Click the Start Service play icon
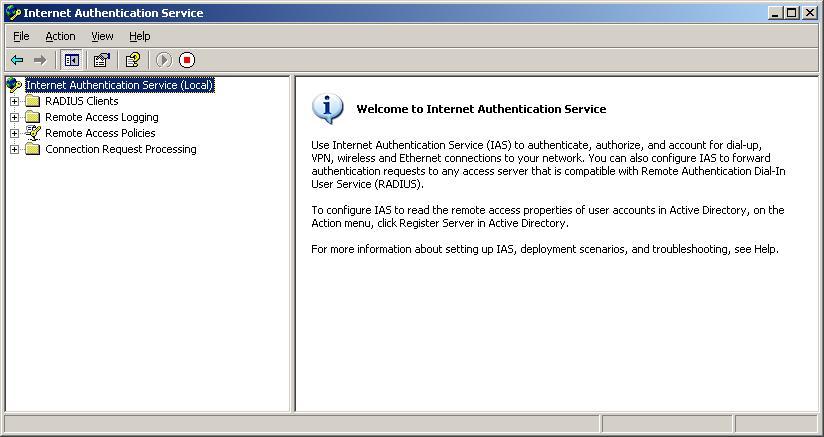Viewport: 824px width, 437px height. tap(163, 60)
